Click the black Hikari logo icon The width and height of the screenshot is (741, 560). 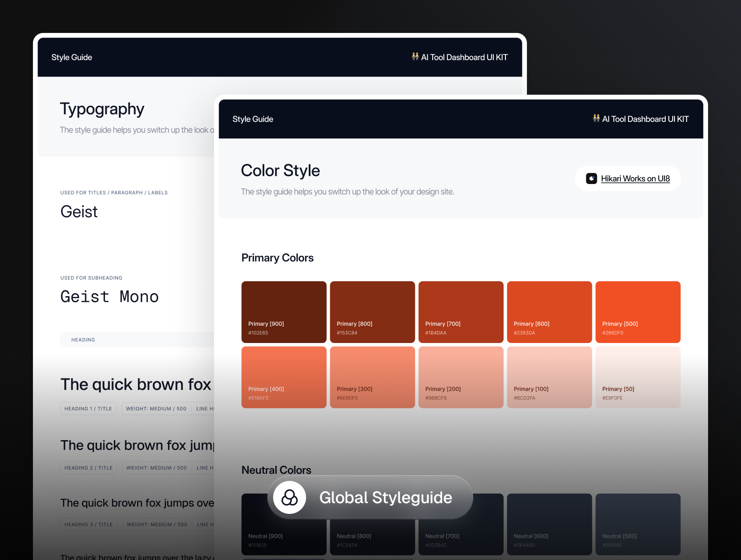592,179
